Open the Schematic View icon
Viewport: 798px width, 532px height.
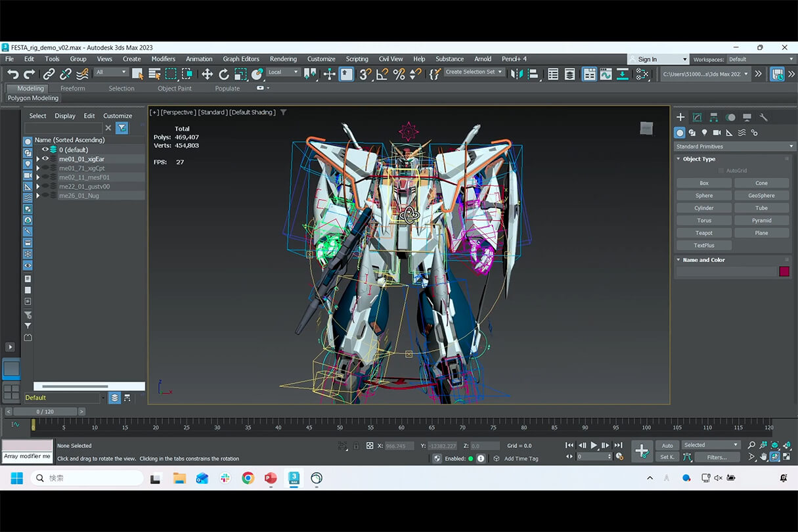click(x=622, y=74)
